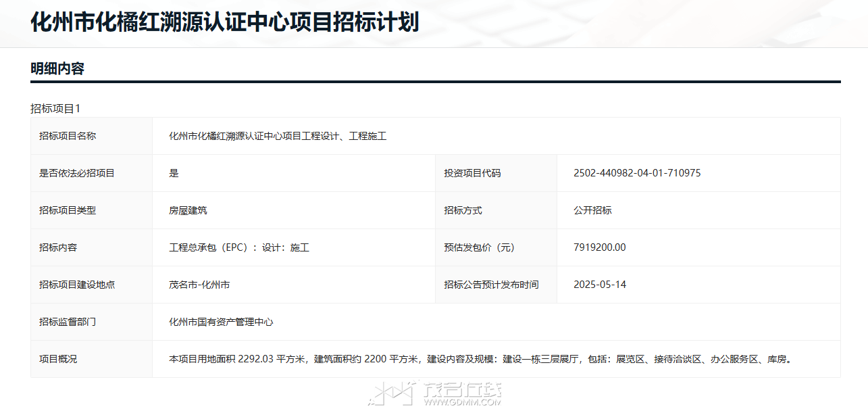Screen dimensions: 868x409
Task: Select the value 工程总承包（EPC）：设计：施工
Action: [x=239, y=247]
